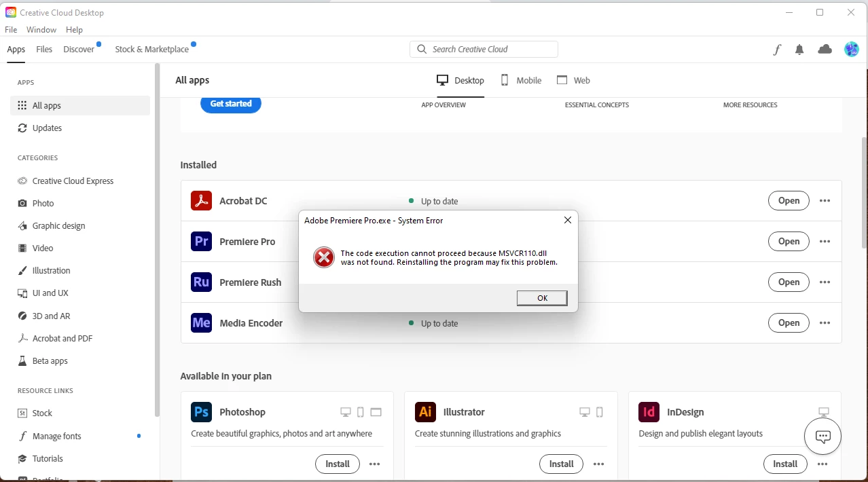Open the Window menu
This screenshot has height=482, width=868.
tap(41, 30)
